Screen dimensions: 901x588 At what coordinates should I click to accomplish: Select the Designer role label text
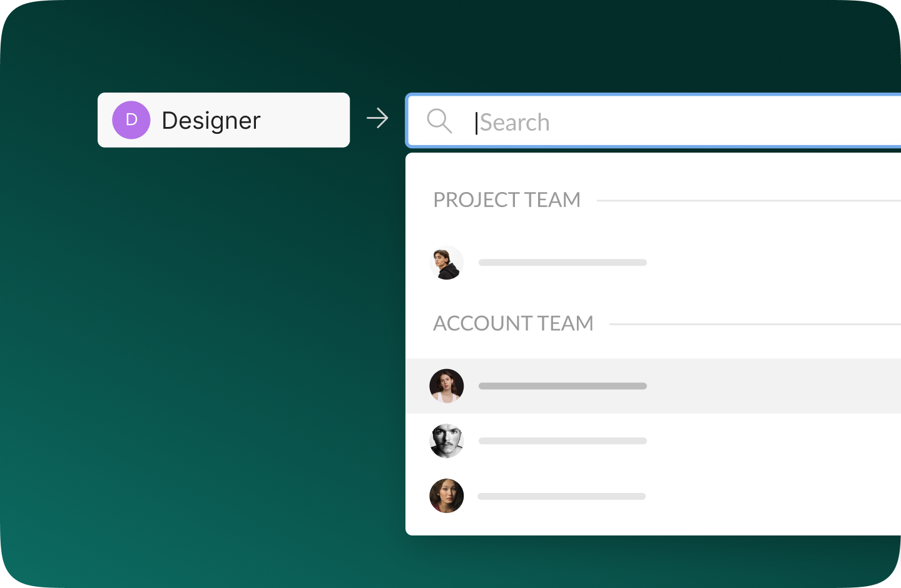click(211, 121)
